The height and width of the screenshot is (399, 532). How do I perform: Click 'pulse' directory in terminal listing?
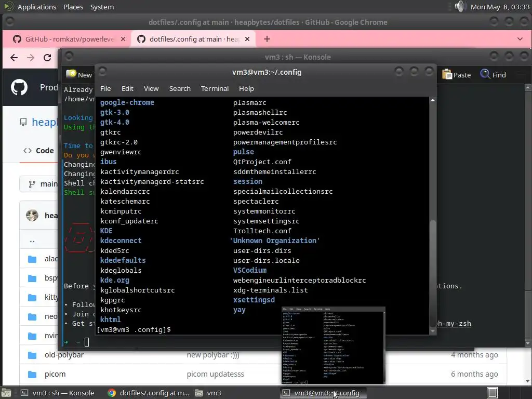[x=243, y=152]
